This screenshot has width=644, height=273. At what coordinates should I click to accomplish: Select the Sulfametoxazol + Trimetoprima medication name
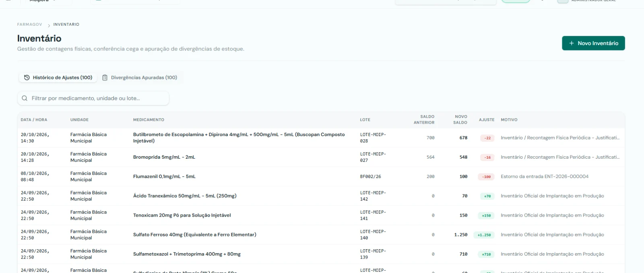click(187, 254)
